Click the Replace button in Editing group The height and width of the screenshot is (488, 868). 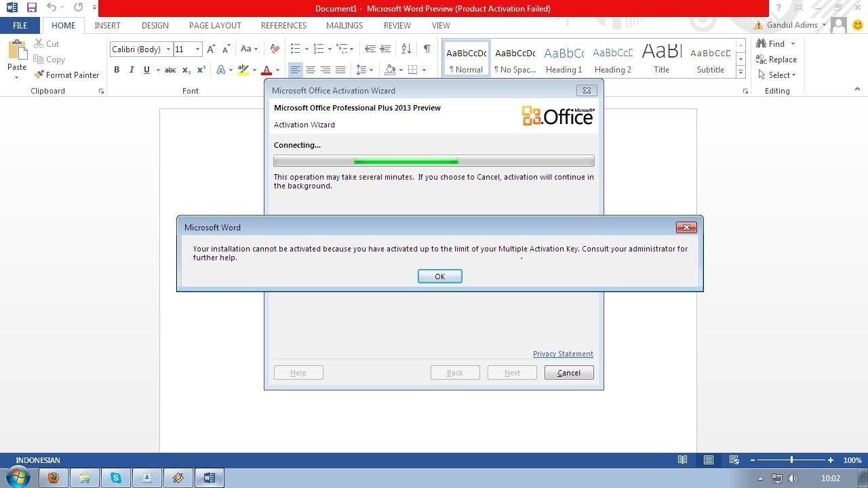[776, 60]
